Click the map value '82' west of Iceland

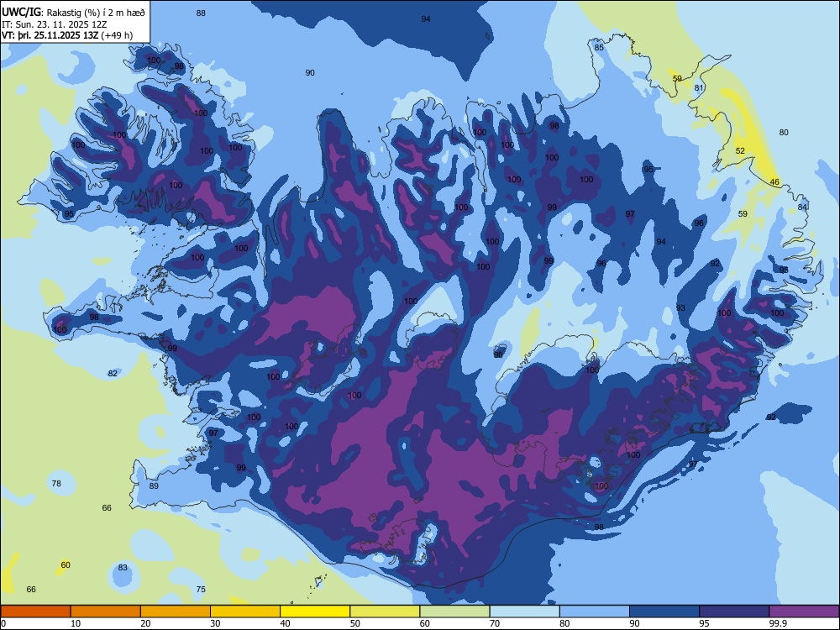pyautogui.click(x=113, y=374)
